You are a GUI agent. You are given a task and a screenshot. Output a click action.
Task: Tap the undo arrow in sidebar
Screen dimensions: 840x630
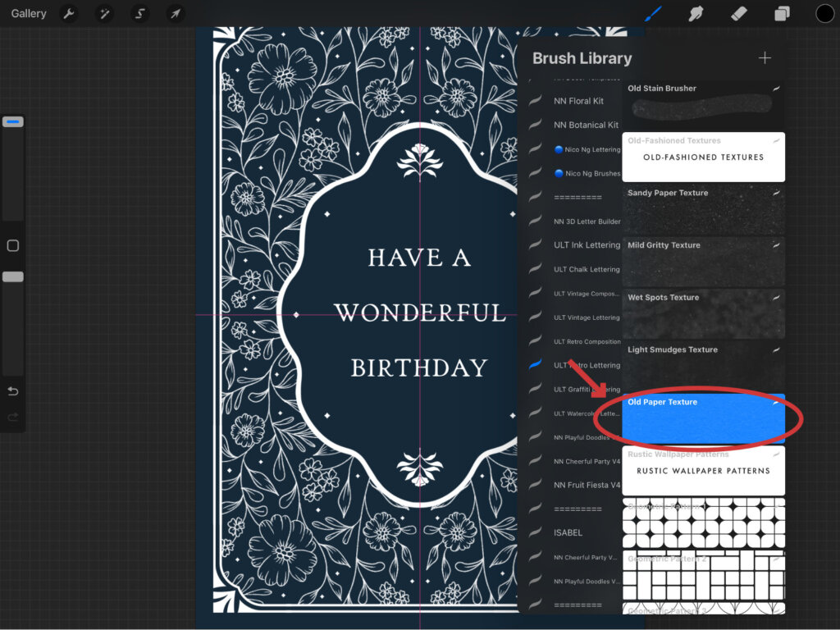[12, 390]
